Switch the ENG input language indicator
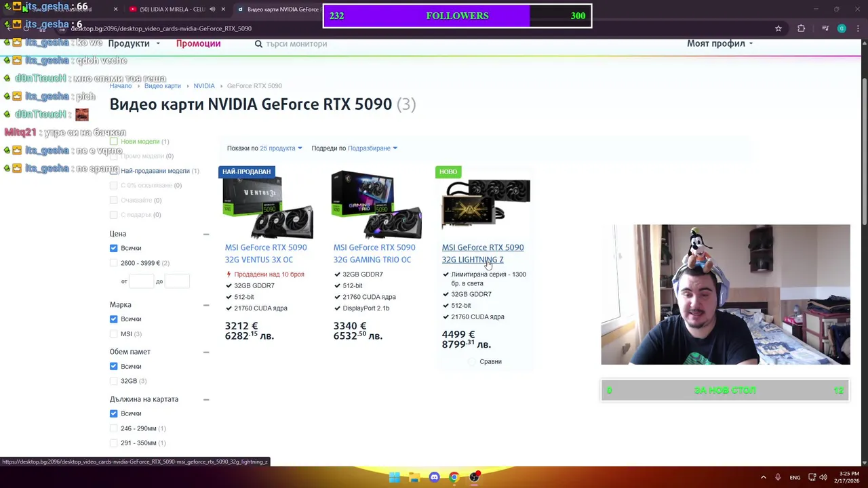The width and height of the screenshot is (868, 488). (795, 477)
